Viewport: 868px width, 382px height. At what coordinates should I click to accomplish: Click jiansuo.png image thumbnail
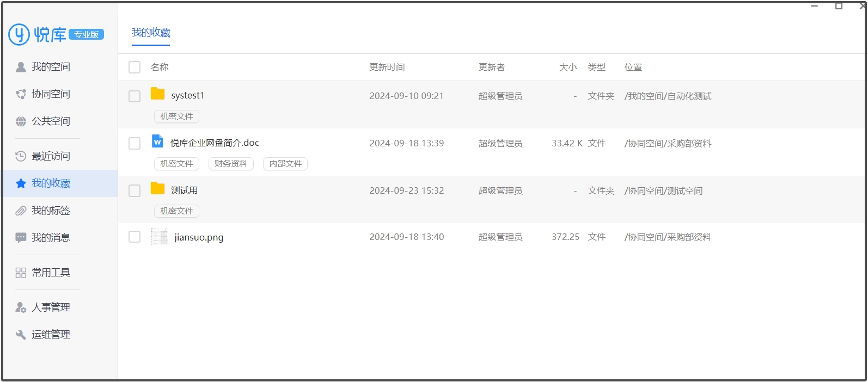pyautogui.click(x=159, y=237)
